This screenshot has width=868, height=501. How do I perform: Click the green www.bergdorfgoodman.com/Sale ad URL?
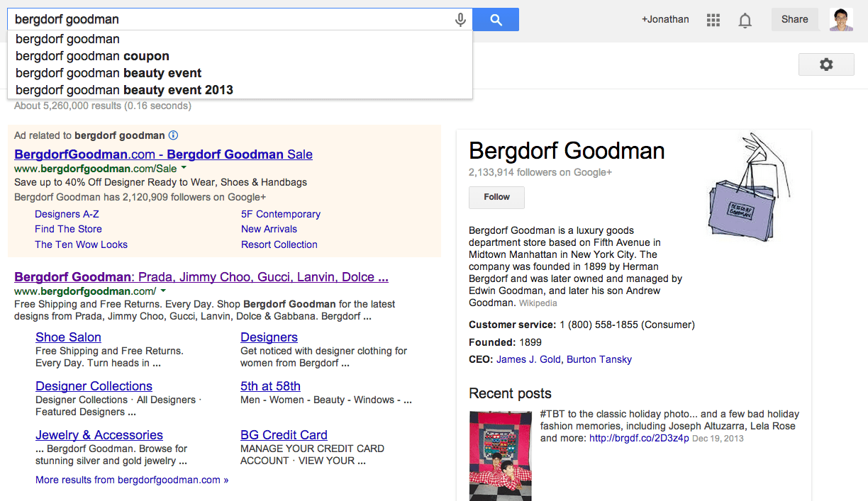click(x=96, y=169)
